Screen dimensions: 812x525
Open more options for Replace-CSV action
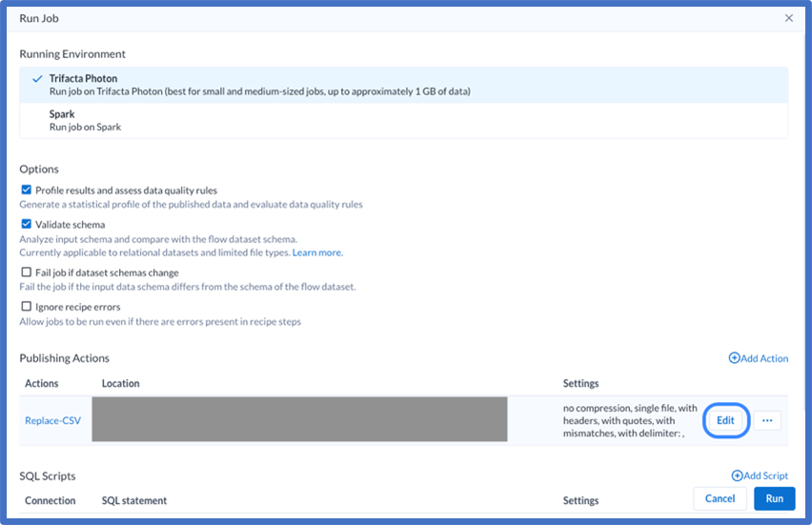pyautogui.click(x=767, y=420)
